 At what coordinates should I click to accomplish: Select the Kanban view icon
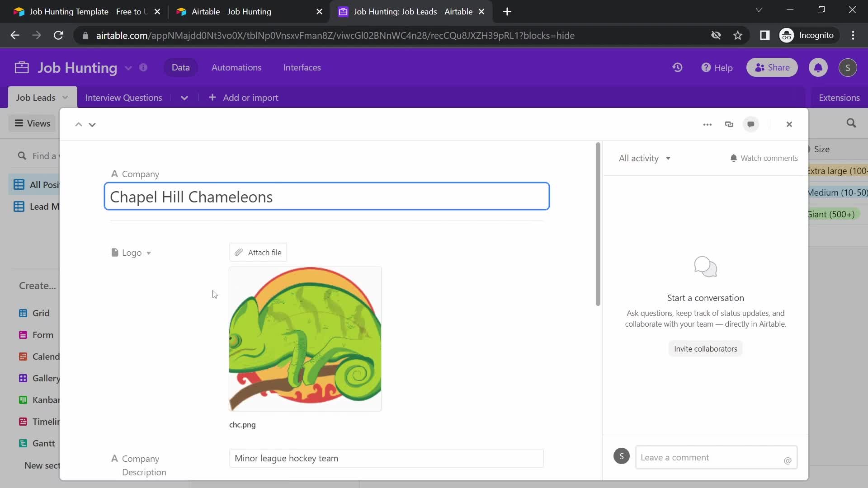[x=23, y=400]
